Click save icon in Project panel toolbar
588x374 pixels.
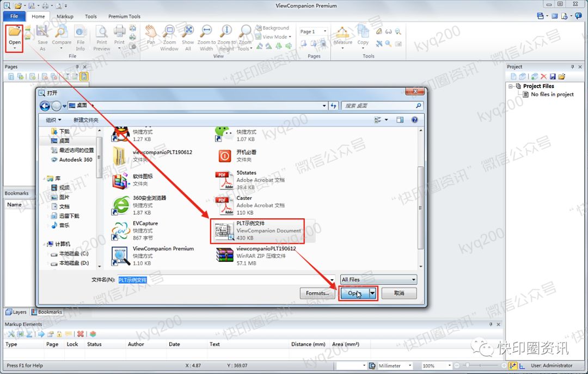click(553, 77)
